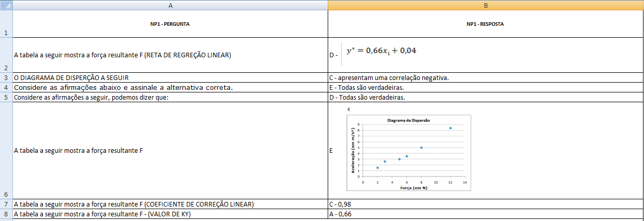Select row 5 header
Screen dimensions: 644x221
(x=6, y=98)
